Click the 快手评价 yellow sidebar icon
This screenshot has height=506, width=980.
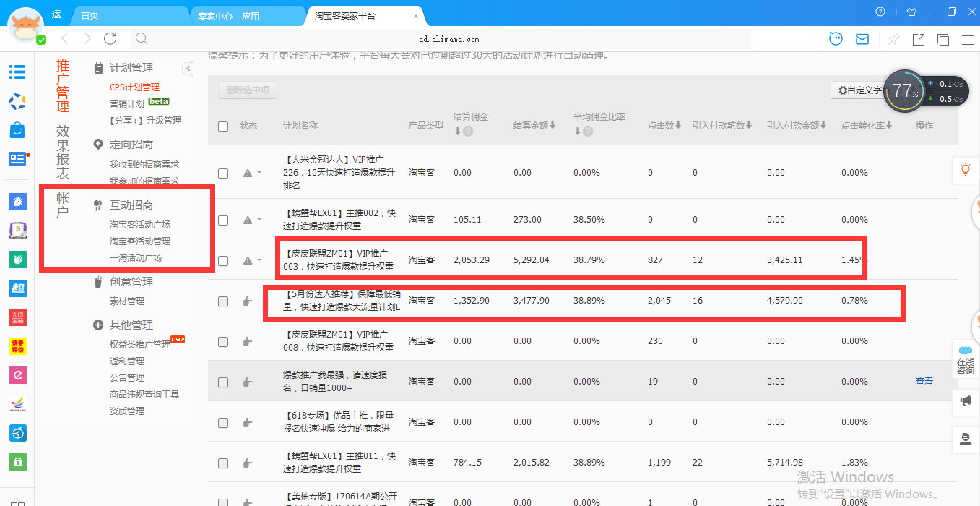pos(17,346)
